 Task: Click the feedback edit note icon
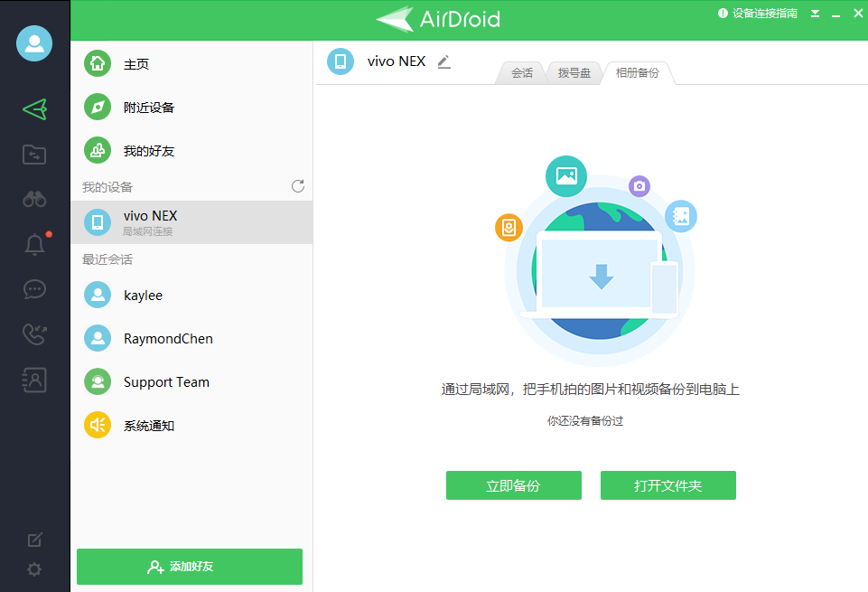point(35,540)
